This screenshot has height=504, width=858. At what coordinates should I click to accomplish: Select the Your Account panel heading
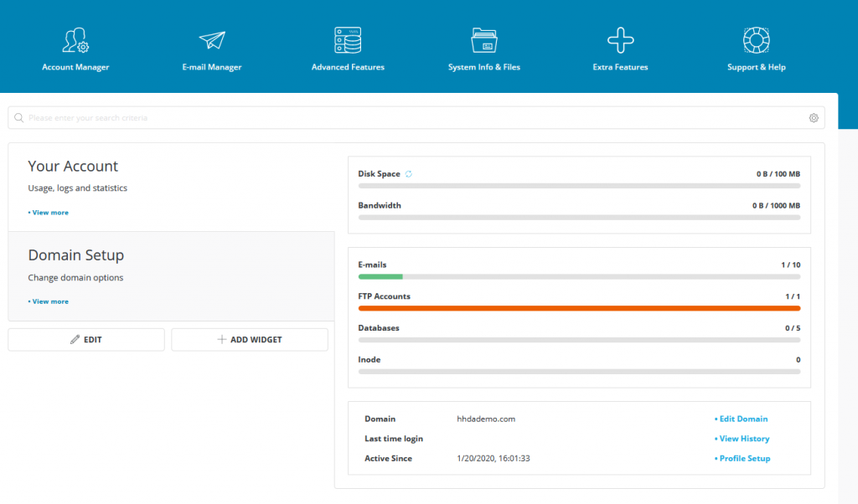click(73, 167)
